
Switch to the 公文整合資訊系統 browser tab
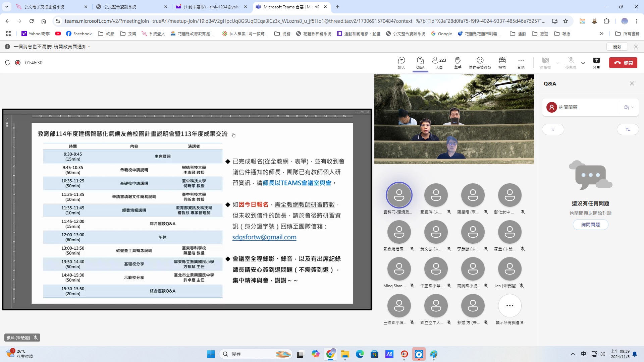tap(120, 7)
